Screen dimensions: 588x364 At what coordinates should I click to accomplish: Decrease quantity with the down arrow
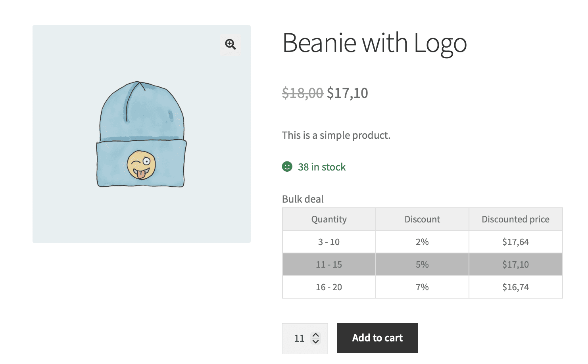316,341
